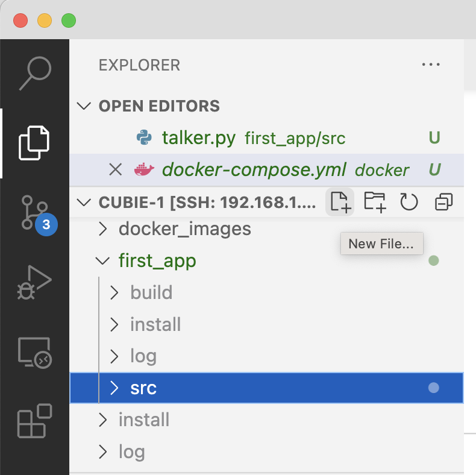Image resolution: width=476 pixels, height=475 pixels.
Task: Click the OPEN EDITORS header text
Action: [159, 106]
